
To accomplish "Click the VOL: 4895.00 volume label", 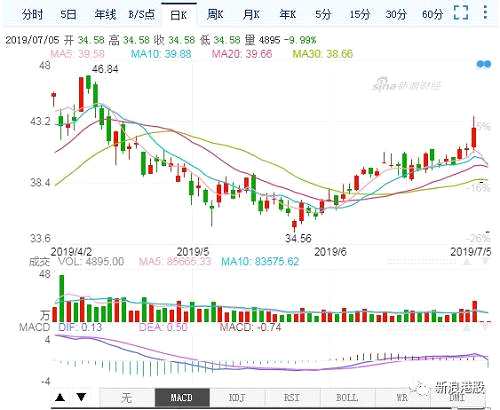I will pos(91,261).
